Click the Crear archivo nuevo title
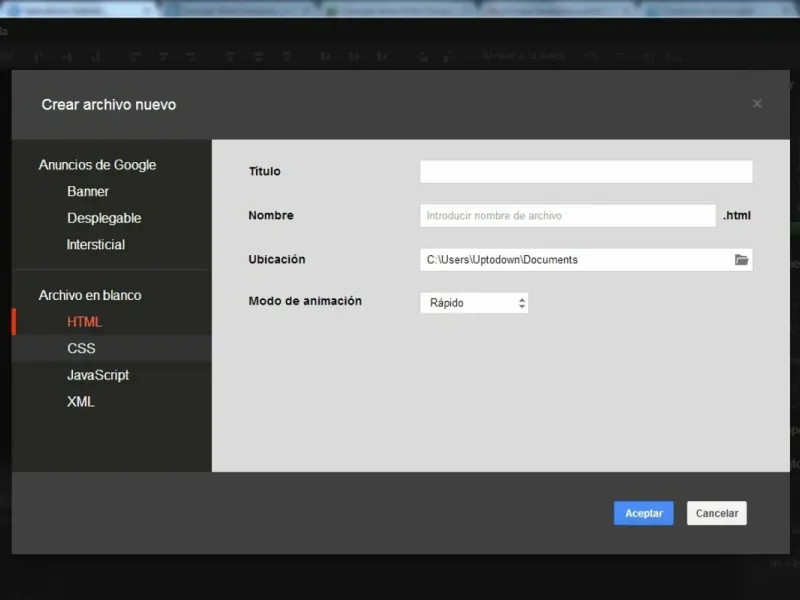800x600 pixels. pos(109,105)
